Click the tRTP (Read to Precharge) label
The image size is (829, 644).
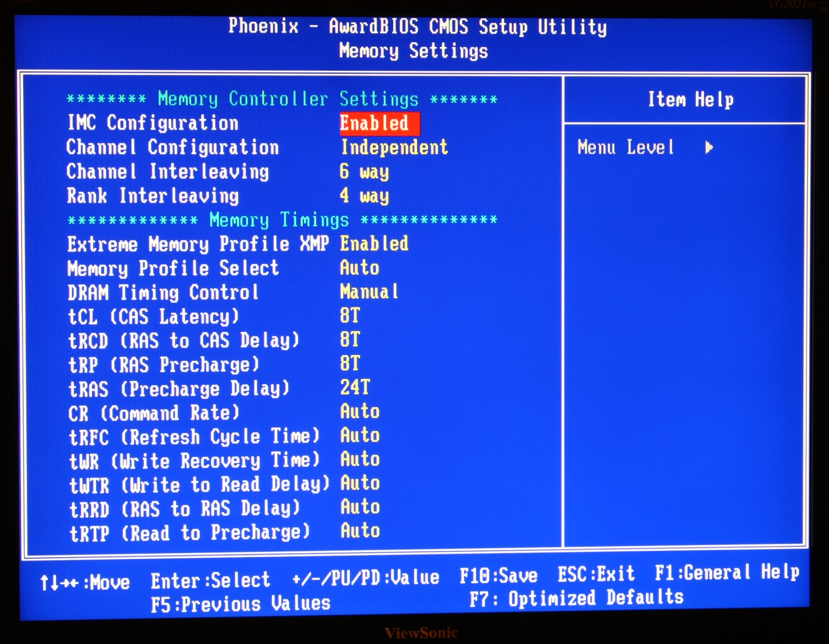coord(190,533)
